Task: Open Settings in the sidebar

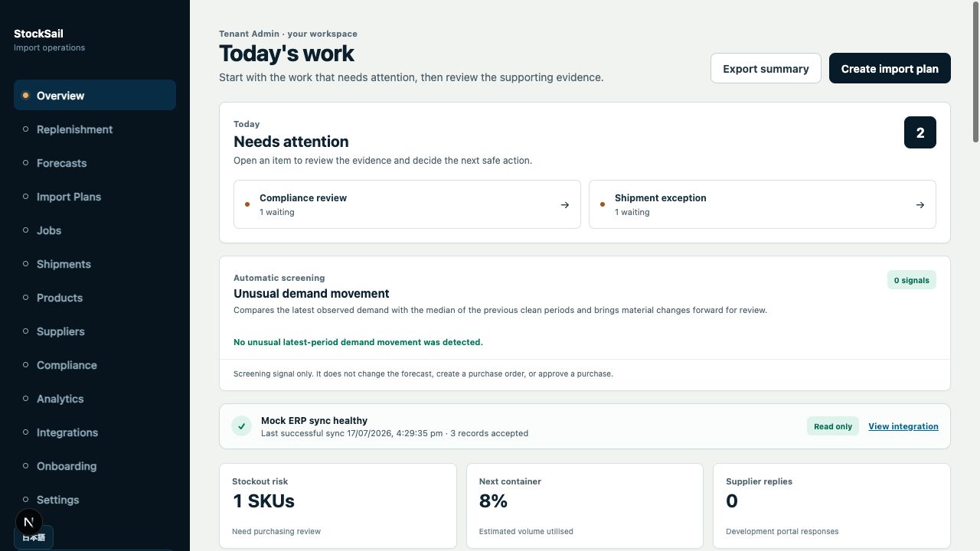Action: 95,500
